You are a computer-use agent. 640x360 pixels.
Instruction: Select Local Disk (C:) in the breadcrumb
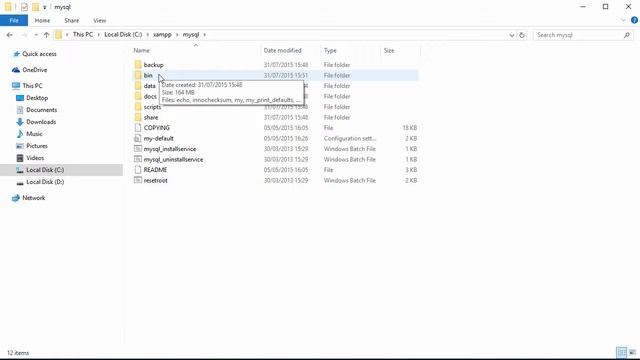pyautogui.click(x=123, y=35)
